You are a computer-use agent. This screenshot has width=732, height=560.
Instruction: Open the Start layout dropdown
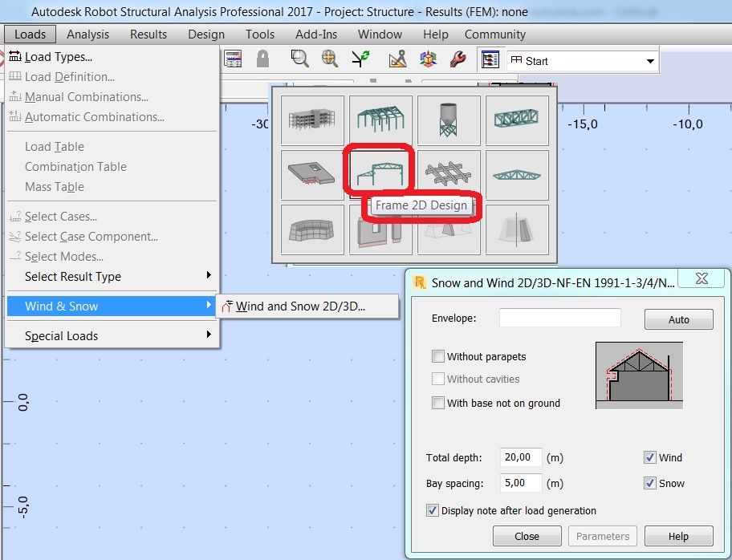pyautogui.click(x=650, y=61)
